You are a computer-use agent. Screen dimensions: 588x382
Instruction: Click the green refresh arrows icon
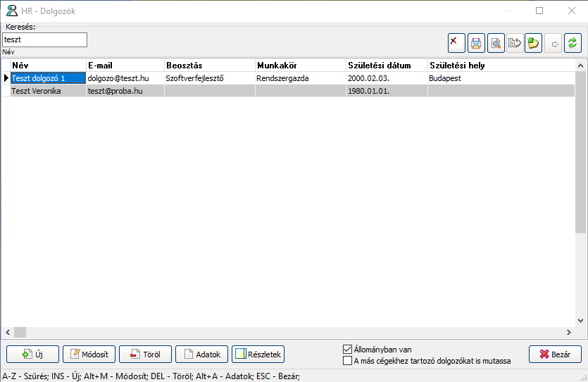(x=573, y=43)
